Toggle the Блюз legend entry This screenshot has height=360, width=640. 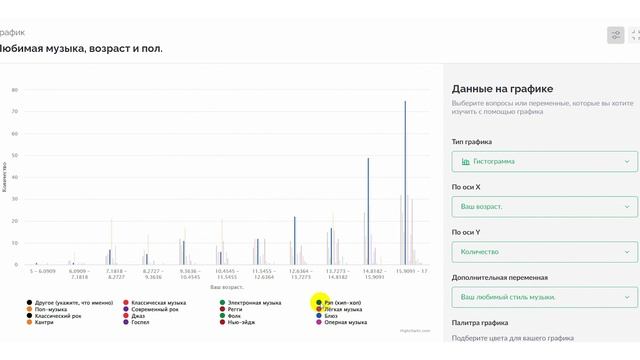(327, 316)
